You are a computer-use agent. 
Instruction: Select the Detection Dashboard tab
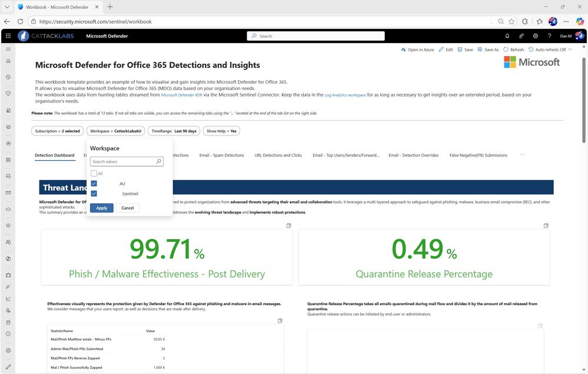pyautogui.click(x=55, y=155)
